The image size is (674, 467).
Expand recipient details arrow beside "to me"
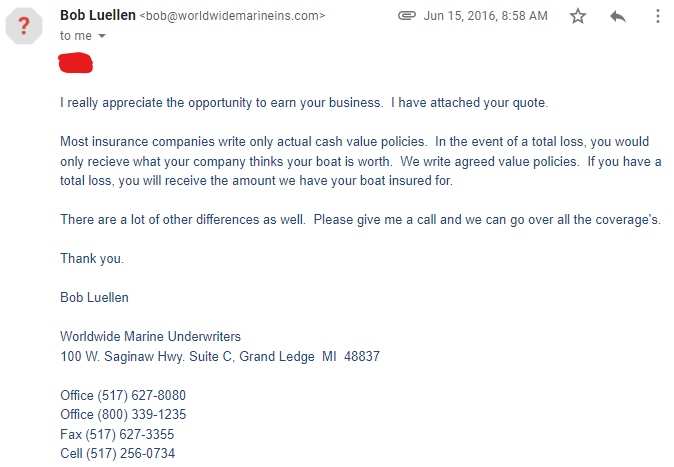tap(102, 36)
